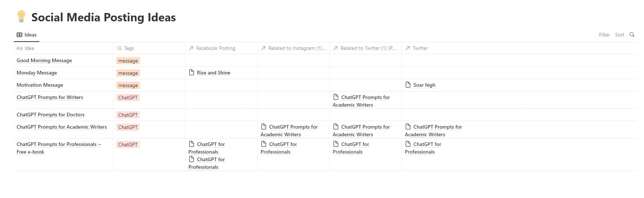The image size is (644, 198).
Task: Click the arrow icon in Facebook Posting header
Action: 191,48
